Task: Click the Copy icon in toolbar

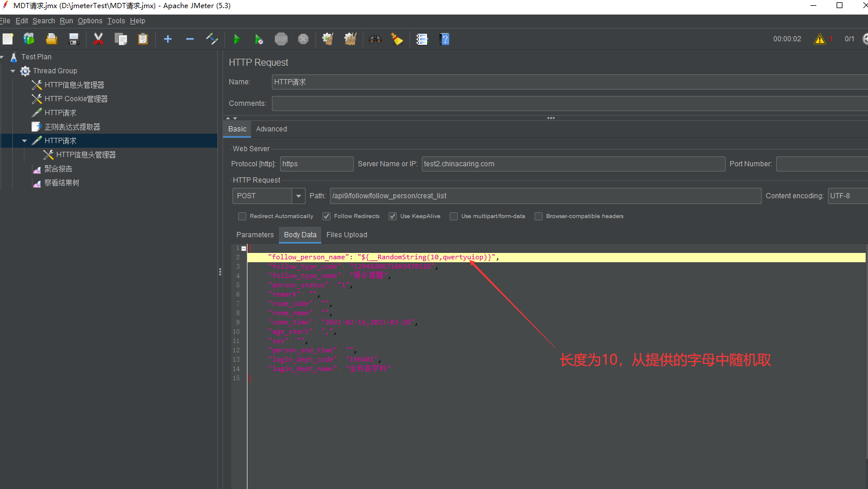Action: 121,39
